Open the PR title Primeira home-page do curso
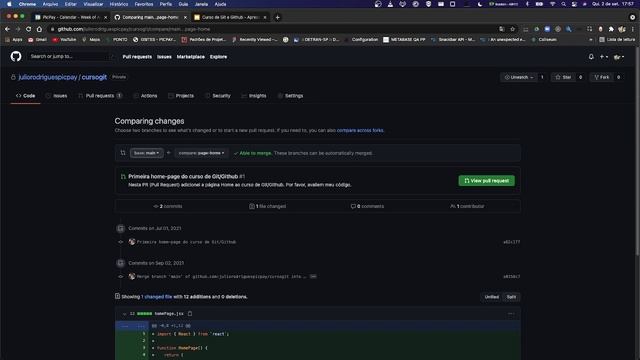The width and height of the screenshot is (640, 360). (183, 176)
